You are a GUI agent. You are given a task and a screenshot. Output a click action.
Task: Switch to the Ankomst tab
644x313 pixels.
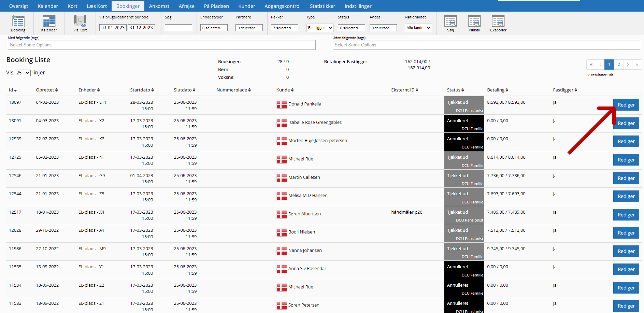coord(159,6)
